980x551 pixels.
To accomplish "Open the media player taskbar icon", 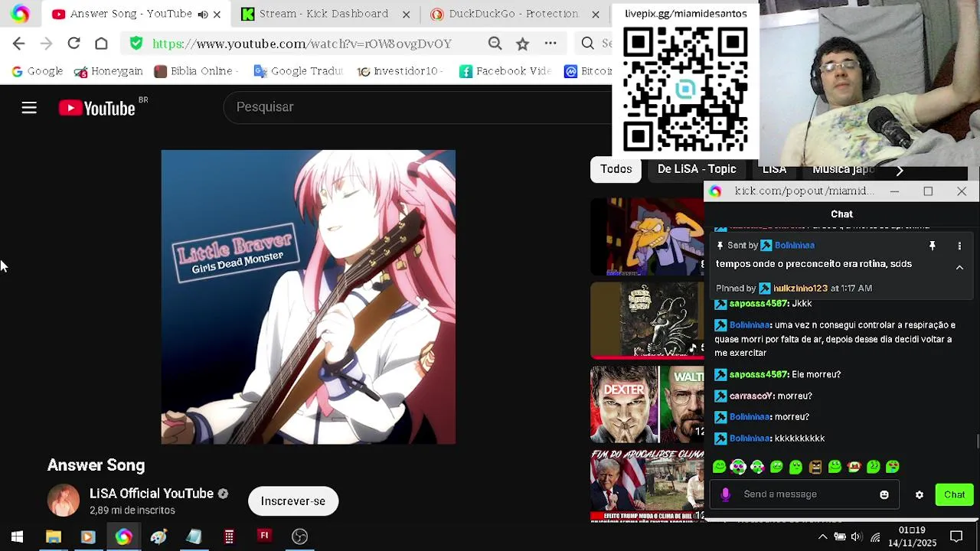I will (88, 536).
